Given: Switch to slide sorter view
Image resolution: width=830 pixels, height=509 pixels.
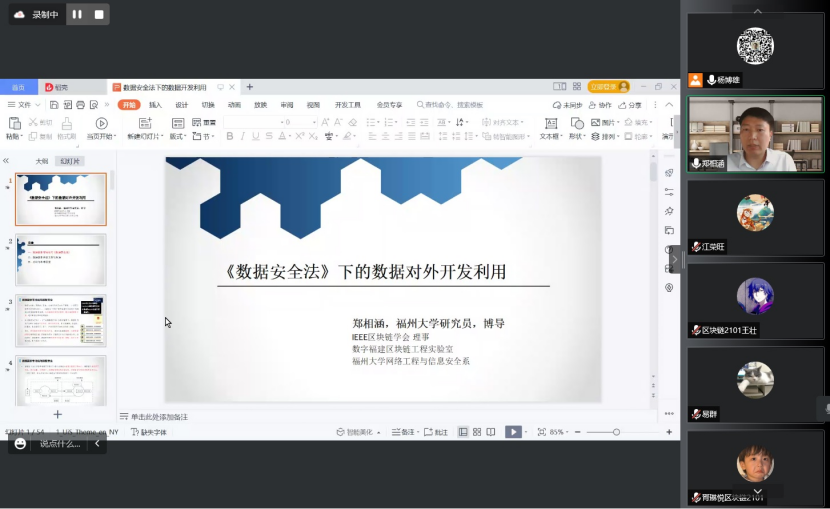Looking at the screenshot, I should tap(477, 432).
